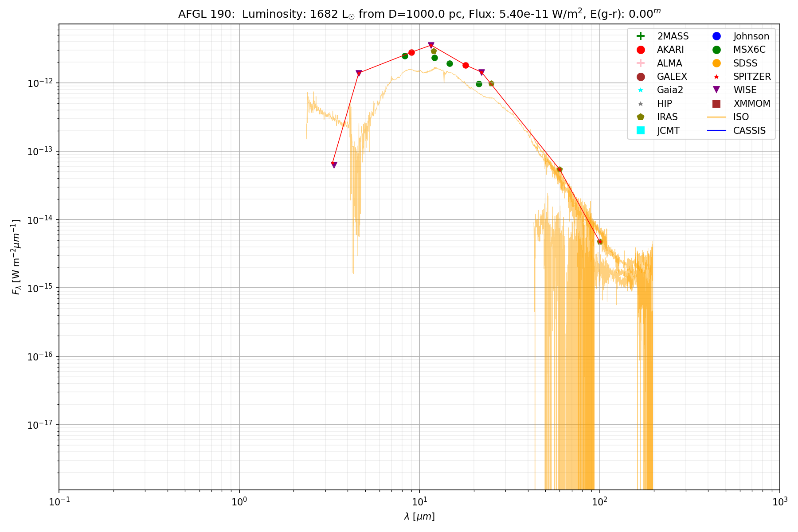Click the data point at 100 µm wavelength
This screenshot has width=798, height=532.
(x=600, y=242)
